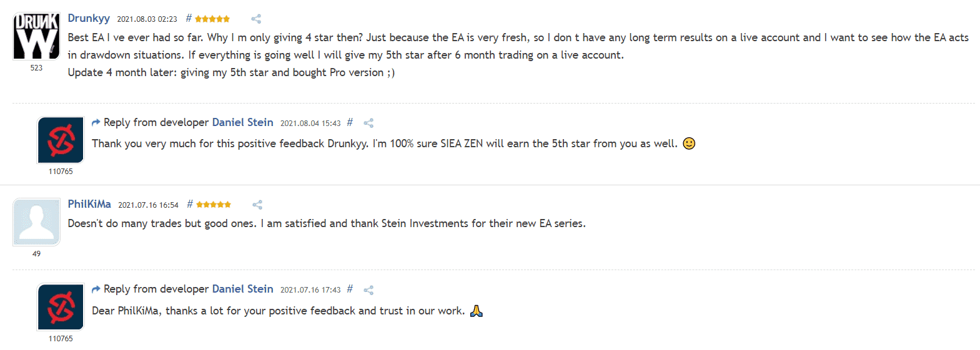Click the five-star rating on Drunkyy's review
The height and width of the screenshot is (350, 980).
click(212, 19)
